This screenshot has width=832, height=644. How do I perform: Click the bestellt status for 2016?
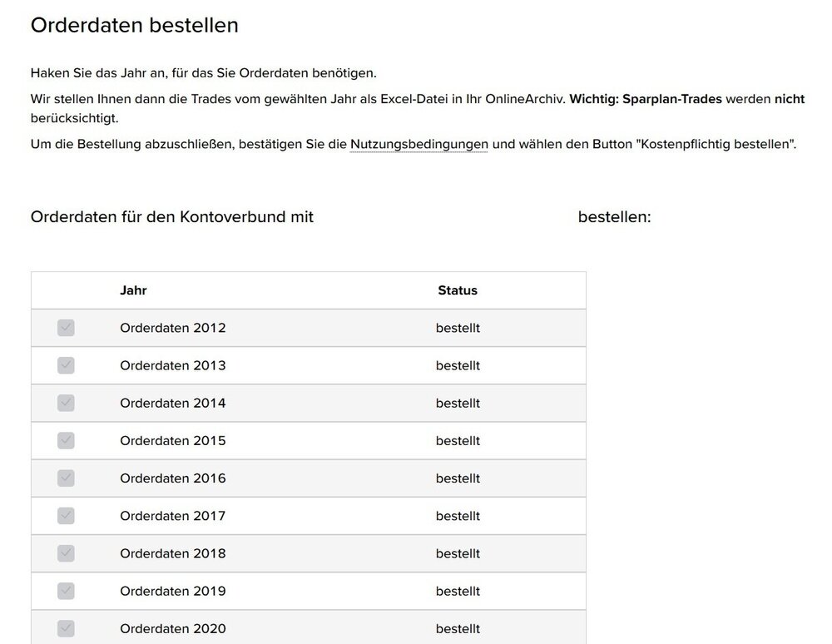coord(458,478)
